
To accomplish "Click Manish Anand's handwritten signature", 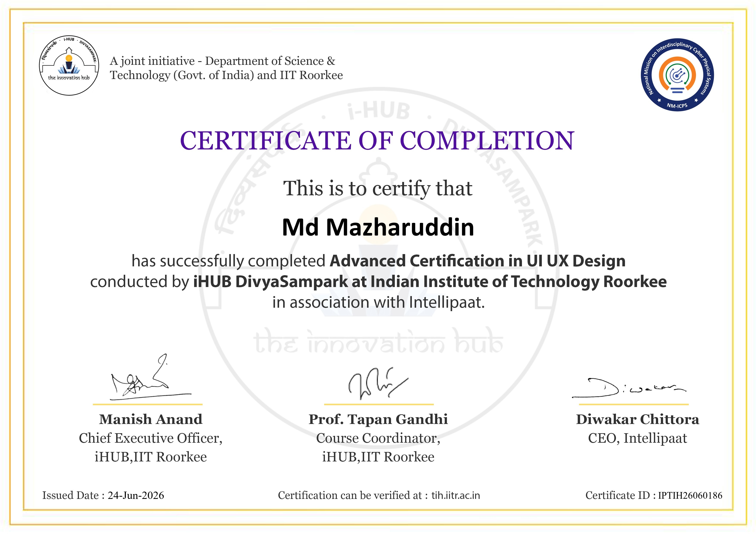I will (x=151, y=377).
